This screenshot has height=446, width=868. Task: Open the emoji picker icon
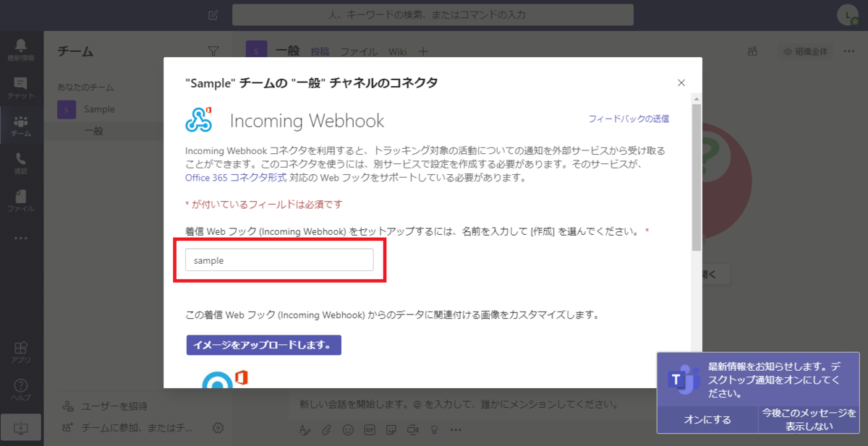point(348,429)
